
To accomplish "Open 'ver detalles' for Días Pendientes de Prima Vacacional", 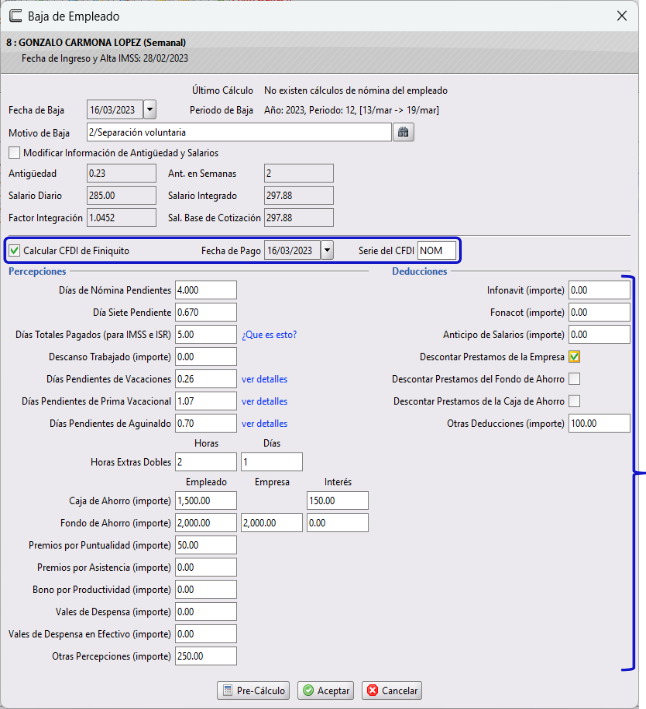I will 264,401.
